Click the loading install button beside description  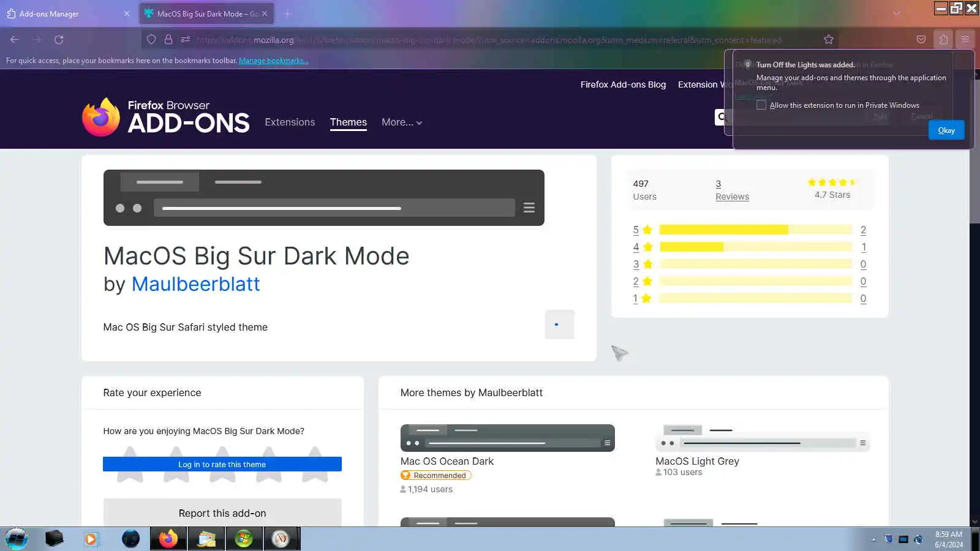click(x=559, y=324)
